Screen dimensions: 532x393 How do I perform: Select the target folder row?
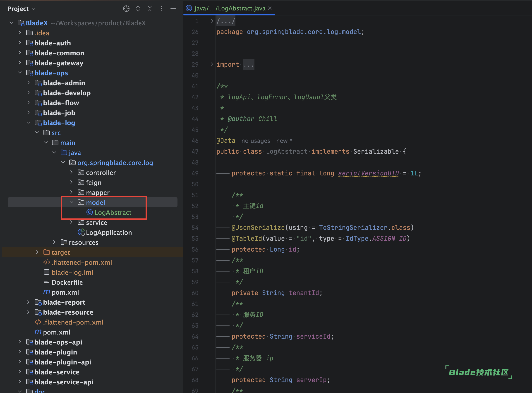coord(92,252)
